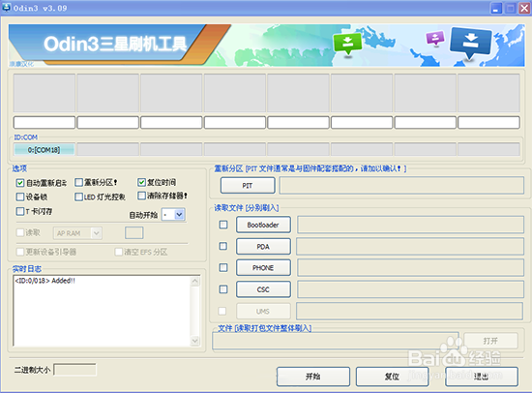
Task: Click the CSC file button
Action: point(263,289)
